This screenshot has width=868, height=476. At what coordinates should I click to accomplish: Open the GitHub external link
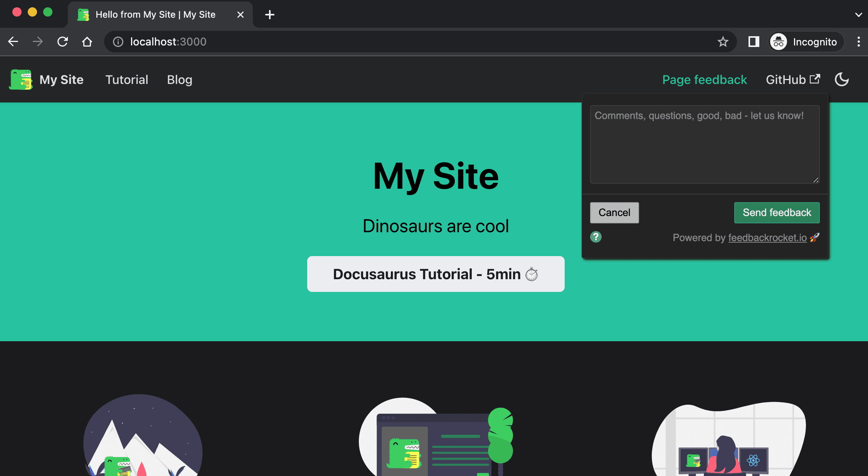point(792,80)
